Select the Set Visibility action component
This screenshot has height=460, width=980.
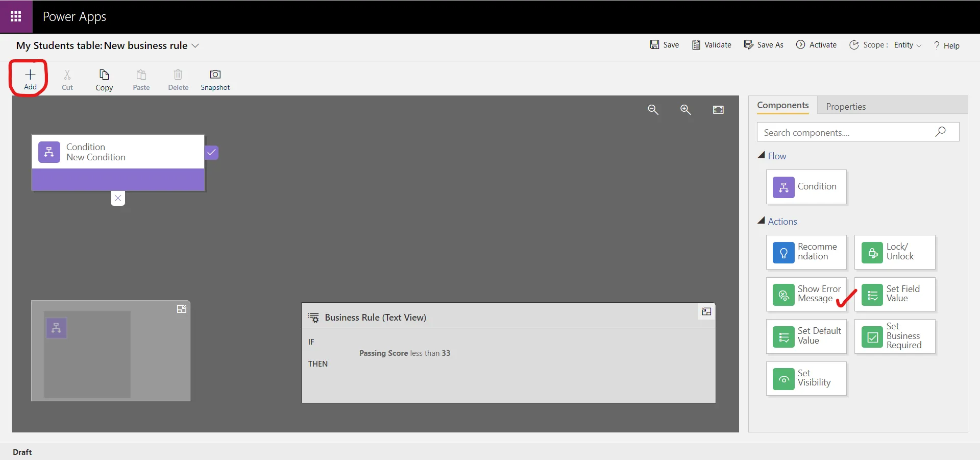806,378
